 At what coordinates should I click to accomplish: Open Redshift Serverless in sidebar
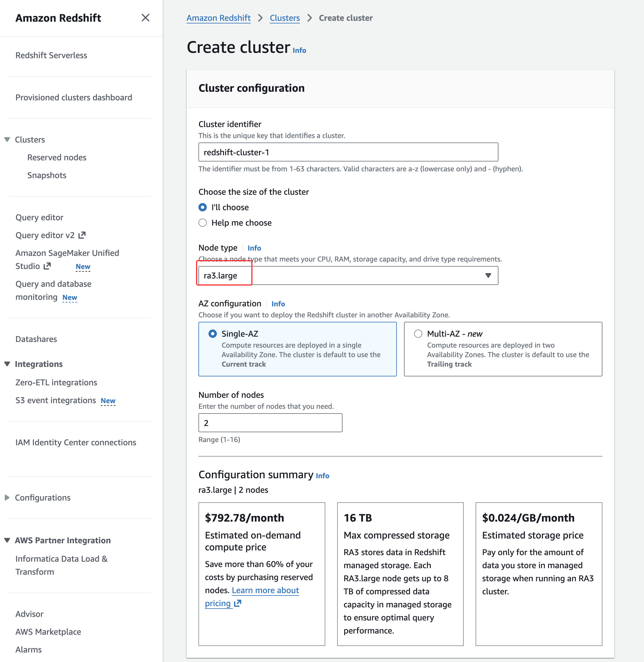pyautogui.click(x=51, y=55)
